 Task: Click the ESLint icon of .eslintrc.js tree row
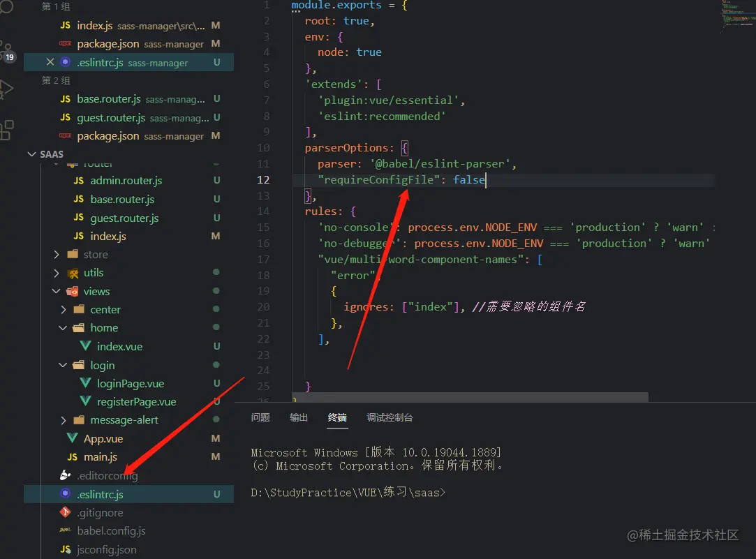65,494
